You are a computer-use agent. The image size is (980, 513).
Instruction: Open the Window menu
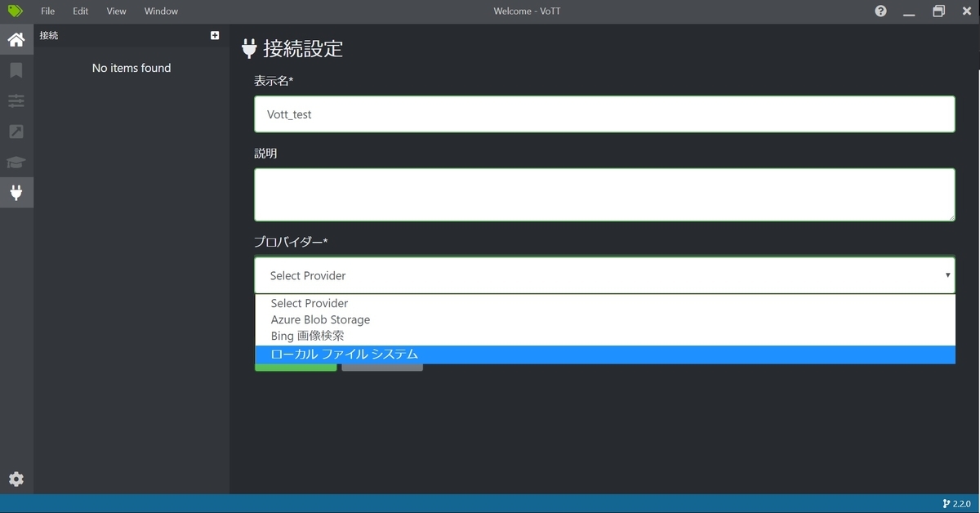coord(160,11)
